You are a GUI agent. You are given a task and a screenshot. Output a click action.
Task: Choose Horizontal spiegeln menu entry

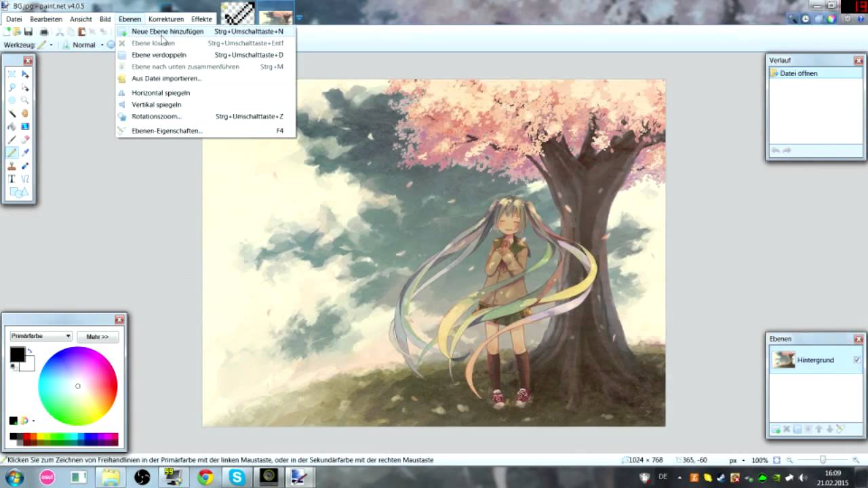[x=205, y=93]
